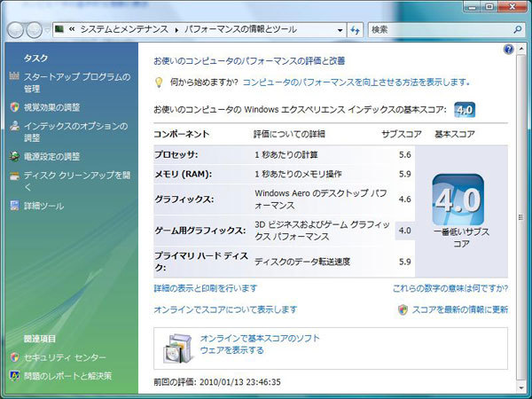
Task: Open 電源設定の調整 task
Action: click(x=52, y=156)
